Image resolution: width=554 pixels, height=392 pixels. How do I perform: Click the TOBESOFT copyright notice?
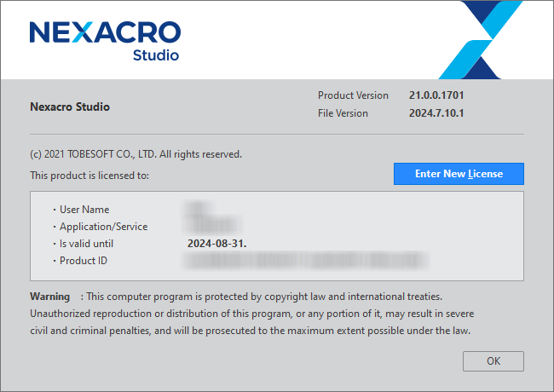pos(136,154)
